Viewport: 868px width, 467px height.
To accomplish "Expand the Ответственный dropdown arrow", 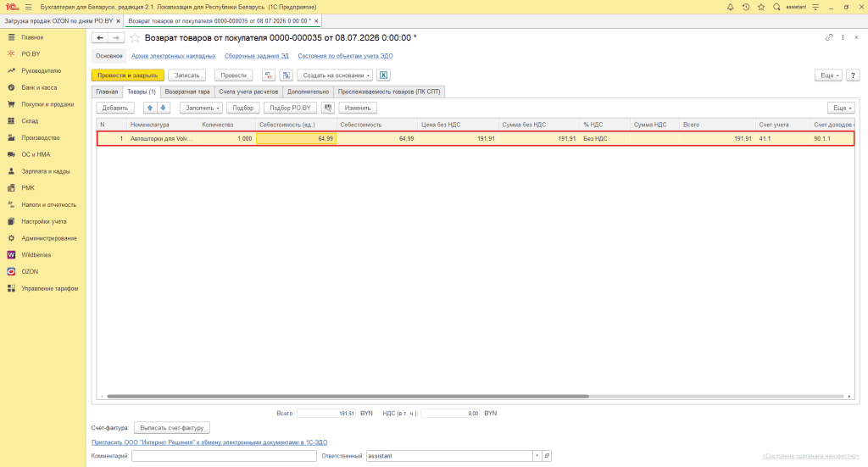I will pos(537,456).
